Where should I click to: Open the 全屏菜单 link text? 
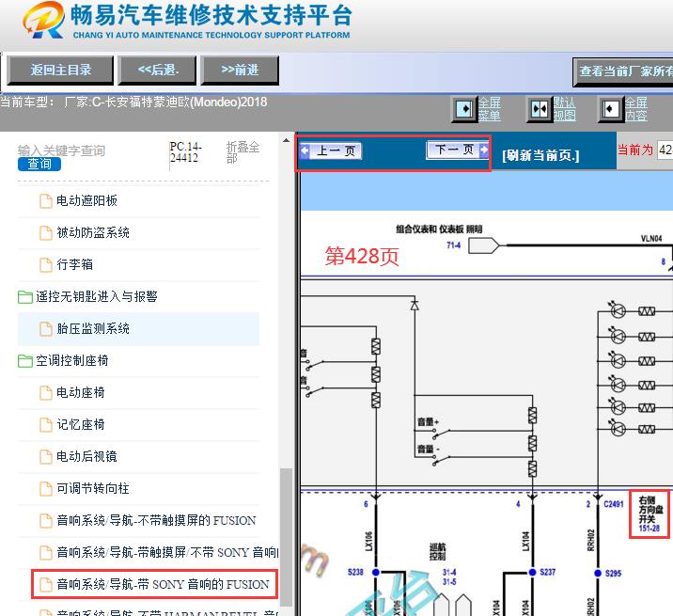(490, 109)
